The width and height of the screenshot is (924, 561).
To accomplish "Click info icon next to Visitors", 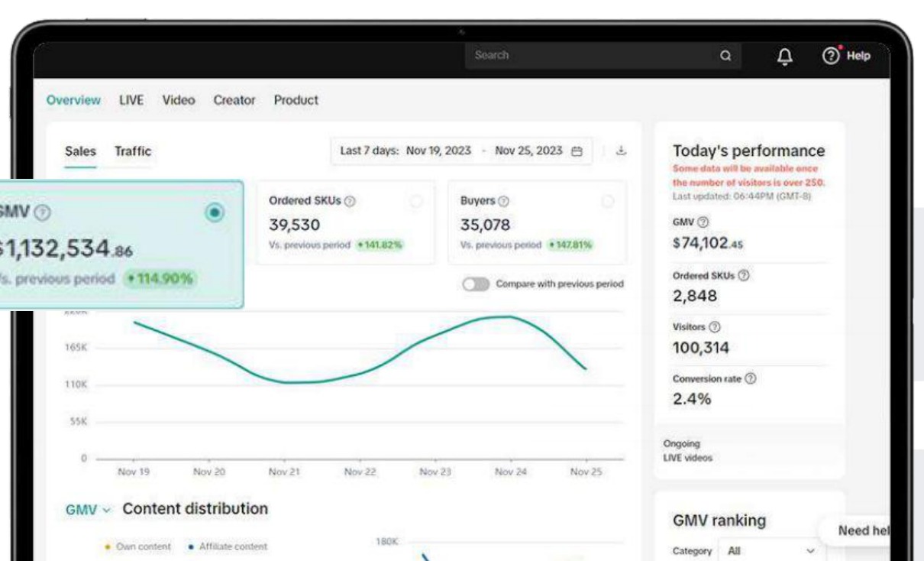I will tap(716, 326).
